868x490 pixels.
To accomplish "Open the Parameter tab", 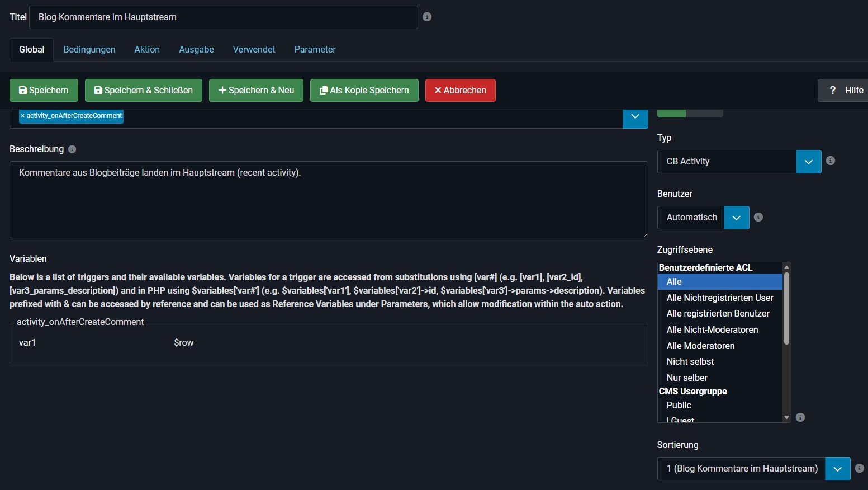I will click(x=315, y=49).
